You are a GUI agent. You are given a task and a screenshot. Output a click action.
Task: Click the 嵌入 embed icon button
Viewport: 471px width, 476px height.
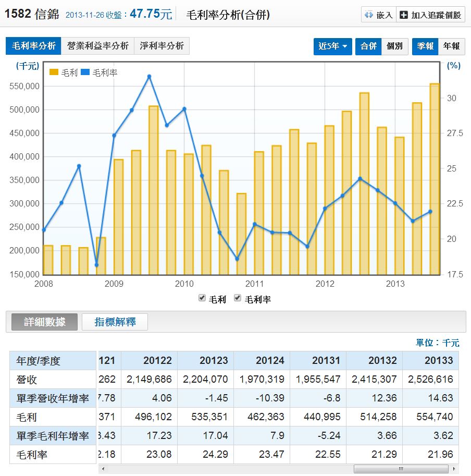point(378,15)
